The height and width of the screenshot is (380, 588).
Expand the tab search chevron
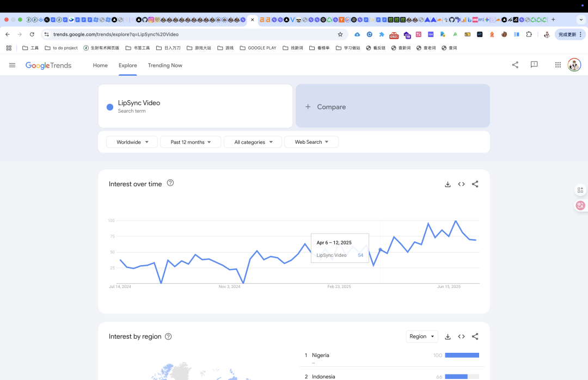tap(581, 20)
